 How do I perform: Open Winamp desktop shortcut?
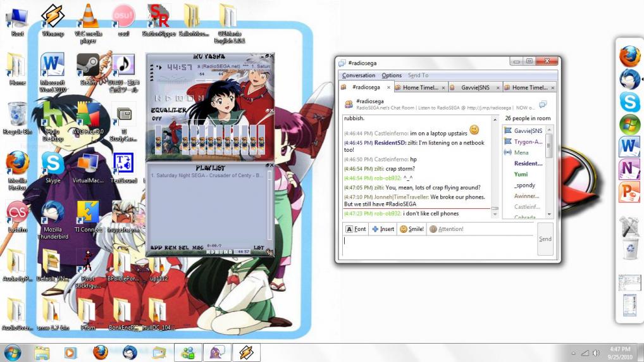[53, 20]
